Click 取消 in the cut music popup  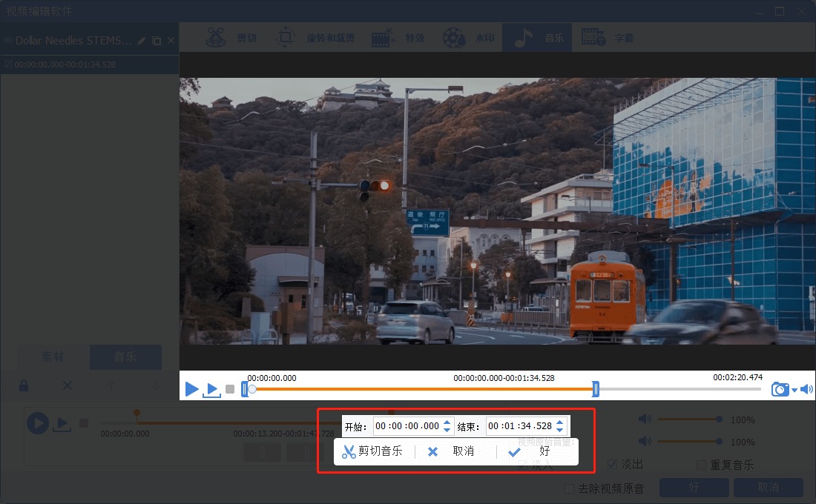pos(451,451)
